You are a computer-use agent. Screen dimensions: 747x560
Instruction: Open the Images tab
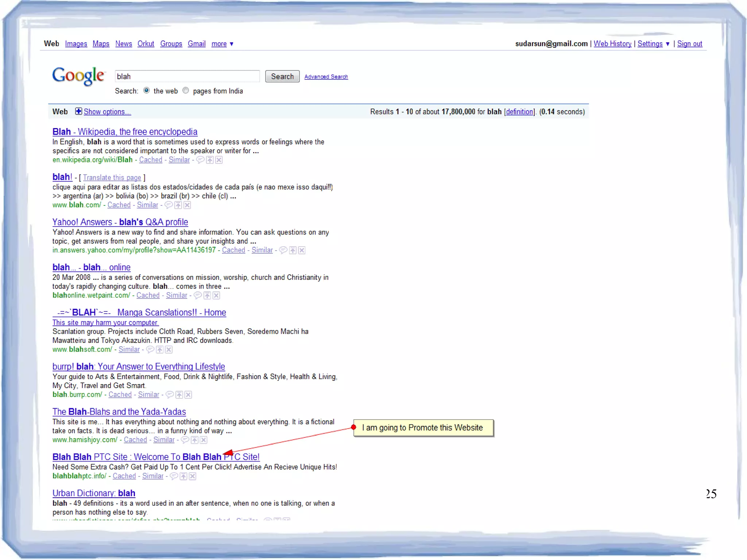click(x=76, y=44)
